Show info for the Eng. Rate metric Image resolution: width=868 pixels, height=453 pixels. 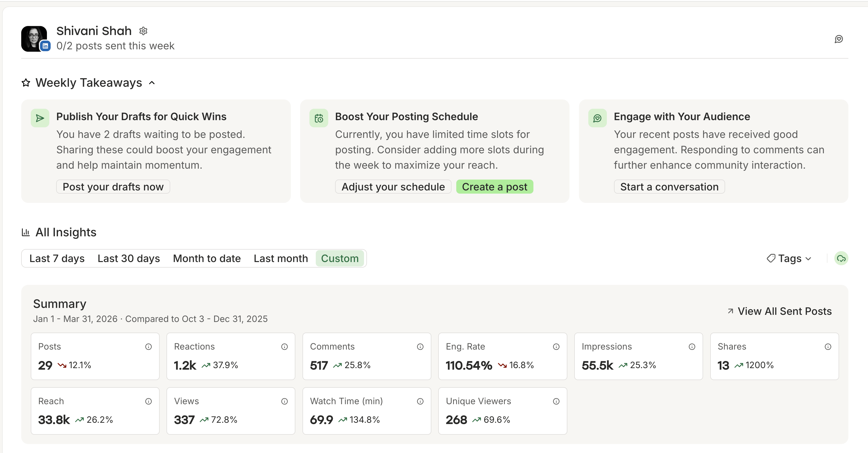pyautogui.click(x=556, y=347)
